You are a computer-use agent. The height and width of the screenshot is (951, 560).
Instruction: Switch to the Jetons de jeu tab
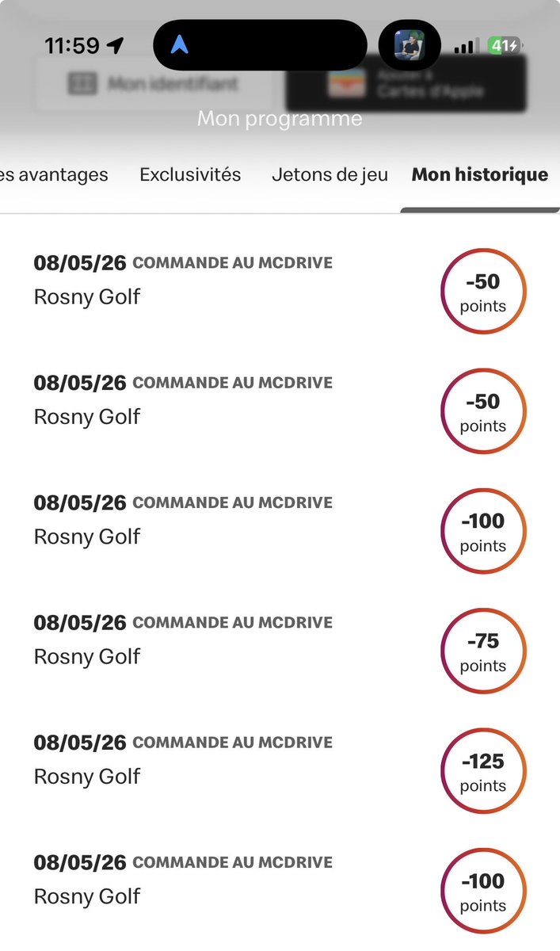click(330, 174)
